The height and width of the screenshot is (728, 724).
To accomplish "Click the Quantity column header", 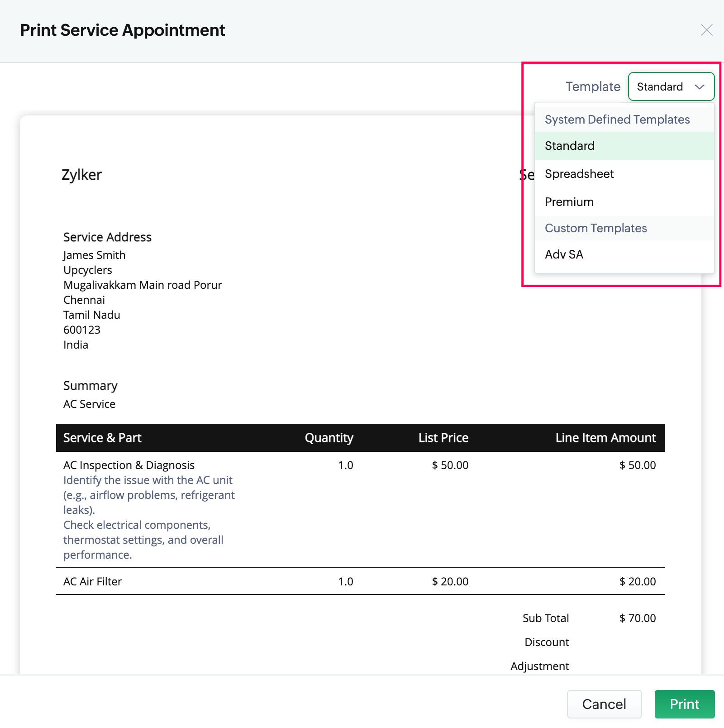I will coord(329,438).
